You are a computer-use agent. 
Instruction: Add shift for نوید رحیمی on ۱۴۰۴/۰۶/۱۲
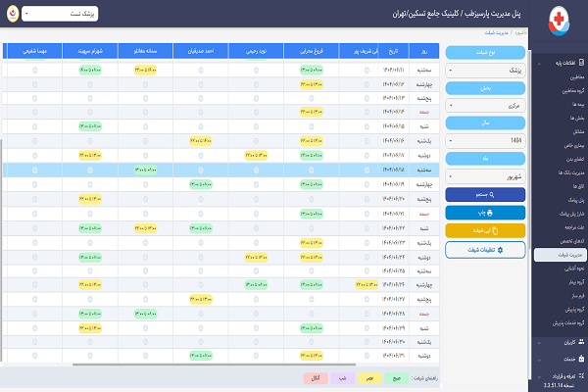coord(256,85)
